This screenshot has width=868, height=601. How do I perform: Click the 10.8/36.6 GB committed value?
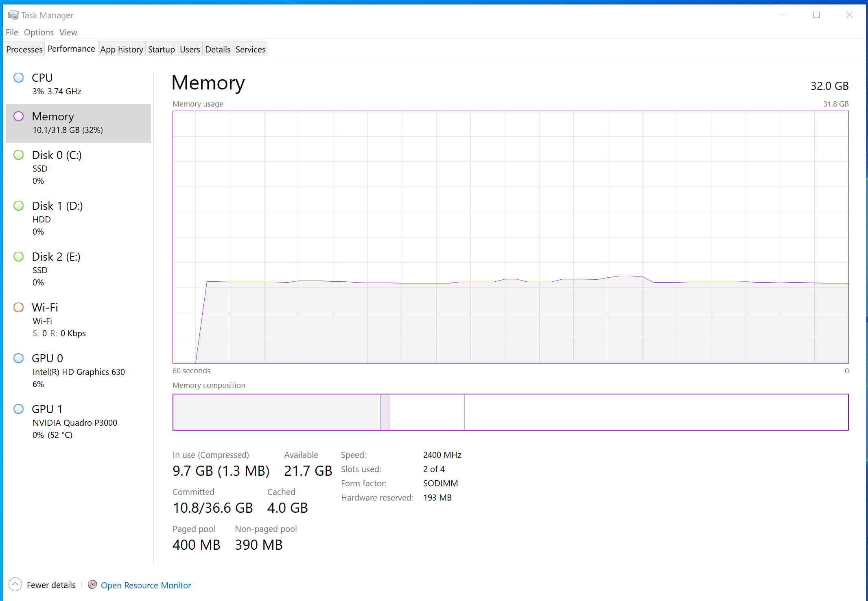(x=213, y=508)
